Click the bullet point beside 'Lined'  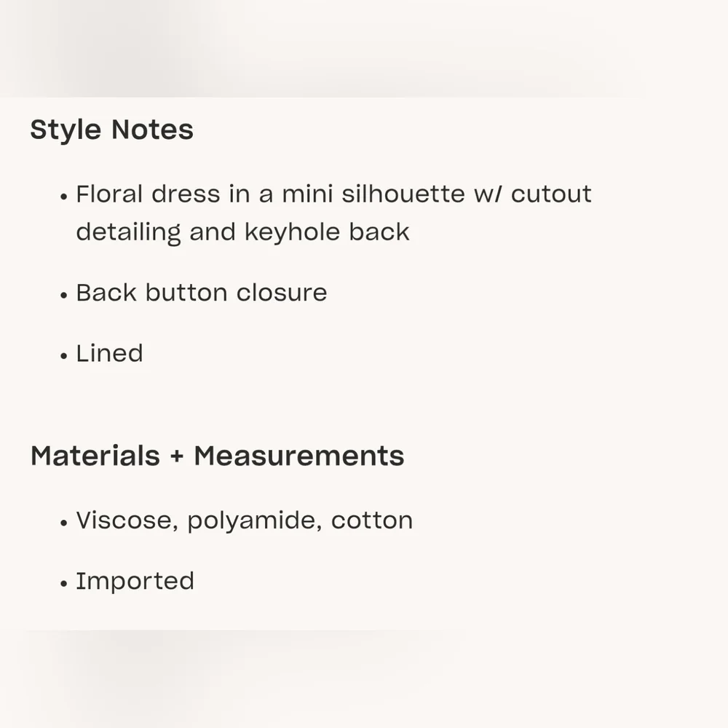coord(64,356)
